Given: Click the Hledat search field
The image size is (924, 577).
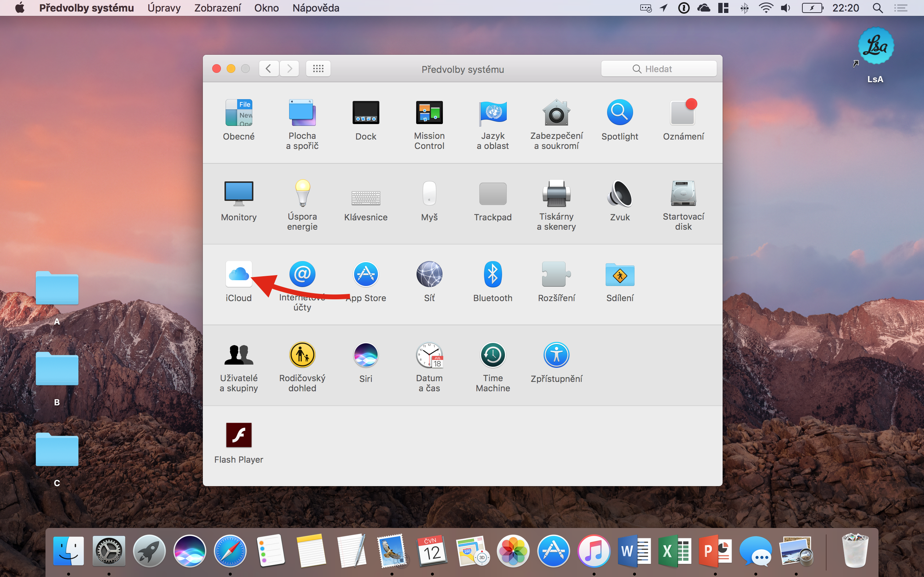Looking at the screenshot, I should tap(659, 69).
